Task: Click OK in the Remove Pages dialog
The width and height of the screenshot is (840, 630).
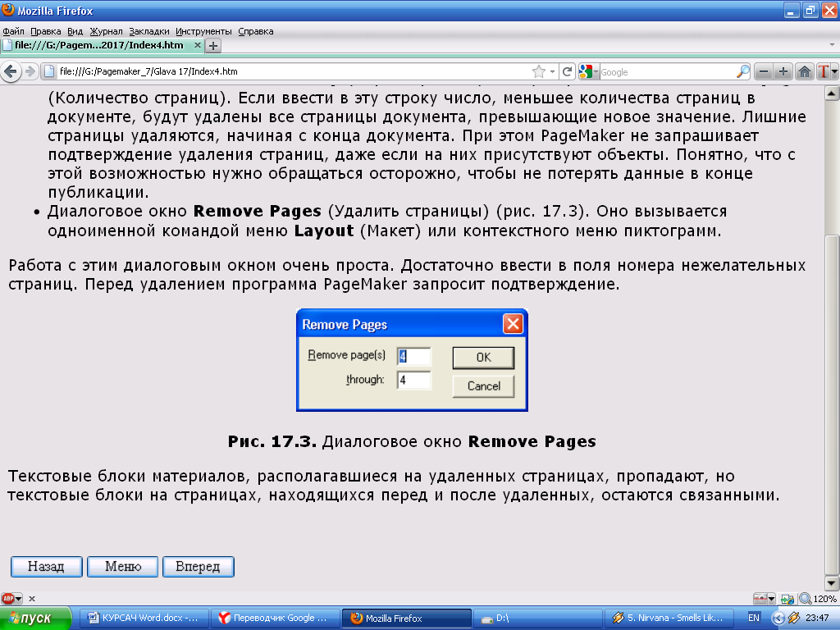Action: tap(483, 358)
